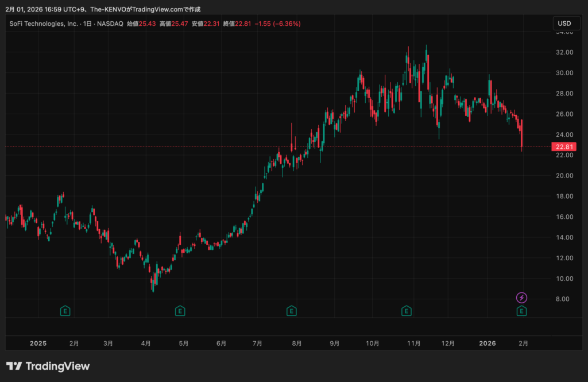Click the earnings E marker before February 2025

click(x=65, y=311)
